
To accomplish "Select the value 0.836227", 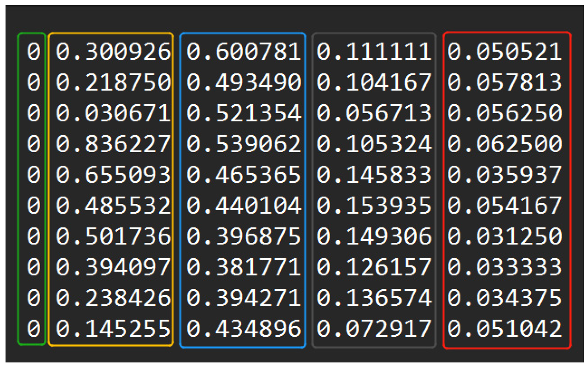I will pos(113,144).
